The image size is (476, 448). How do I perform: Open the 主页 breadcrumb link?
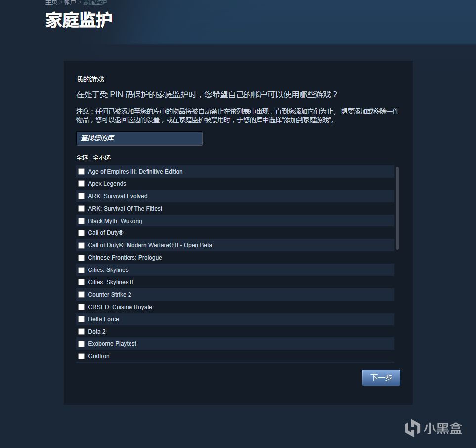[51, 2]
